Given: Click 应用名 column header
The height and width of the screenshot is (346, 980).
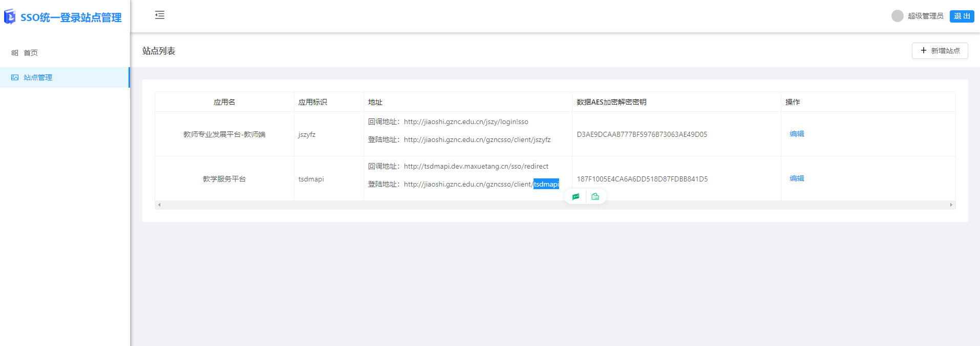Looking at the screenshot, I should coord(224,102).
